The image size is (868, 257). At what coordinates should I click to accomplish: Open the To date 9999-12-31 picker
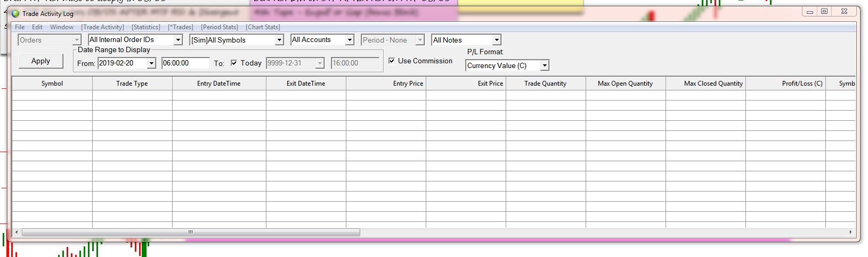pyautogui.click(x=320, y=63)
